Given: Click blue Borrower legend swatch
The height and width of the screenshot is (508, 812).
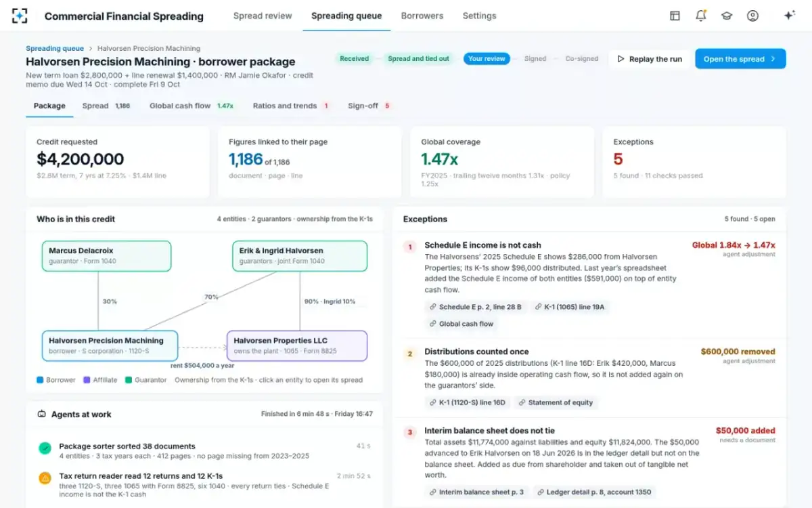Looking at the screenshot, I should pyautogui.click(x=40, y=380).
